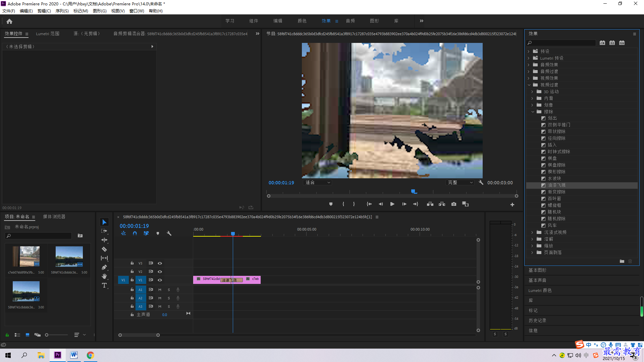Image resolution: width=644 pixels, height=362 pixels.
Task: Expand the 页面剥落 folder
Action: 533,252
